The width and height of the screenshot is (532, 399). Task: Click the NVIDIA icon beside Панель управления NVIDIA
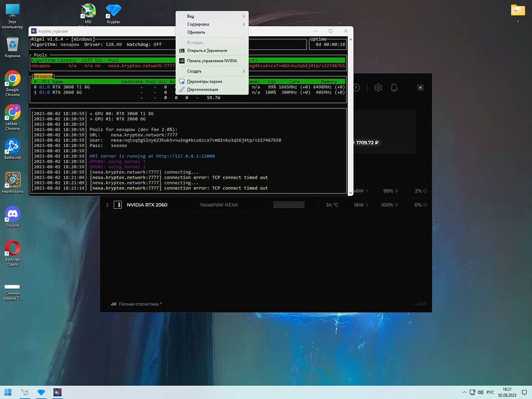181,60
